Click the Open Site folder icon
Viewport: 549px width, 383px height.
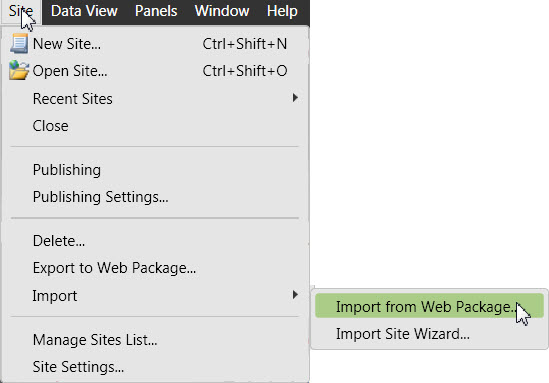[19, 70]
